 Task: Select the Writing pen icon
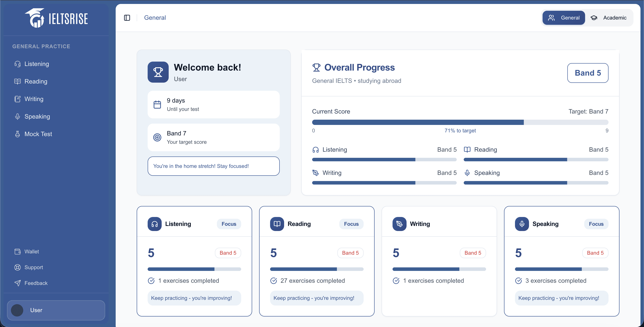[17, 99]
